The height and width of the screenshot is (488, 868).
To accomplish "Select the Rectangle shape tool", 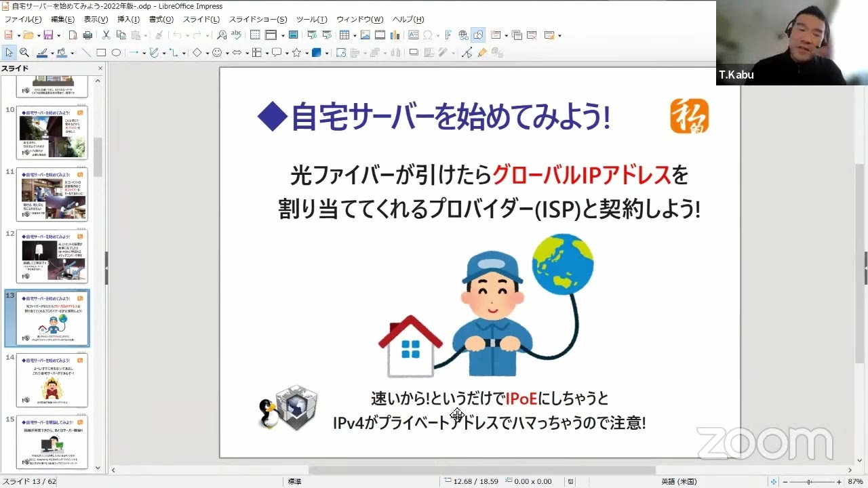I will pyautogui.click(x=101, y=53).
